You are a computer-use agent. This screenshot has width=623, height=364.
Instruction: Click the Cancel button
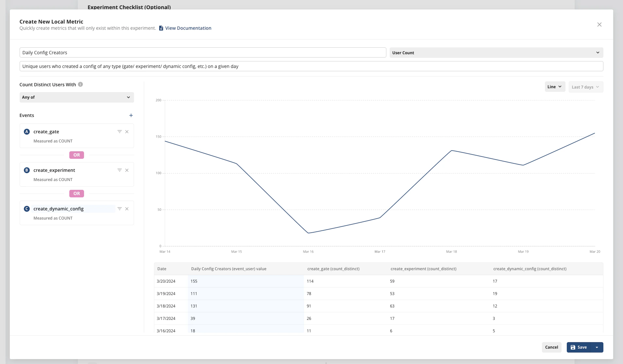point(551,347)
